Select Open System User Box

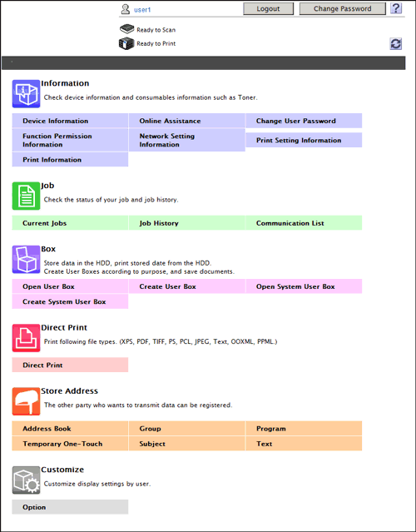(304, 286)
